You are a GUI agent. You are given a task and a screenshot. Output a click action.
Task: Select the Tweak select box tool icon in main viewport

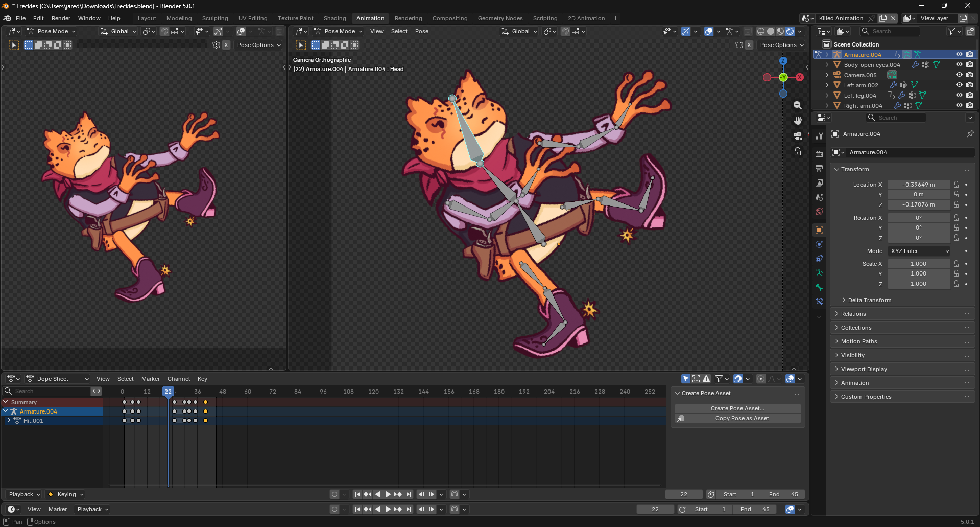(x=301, y=45)
